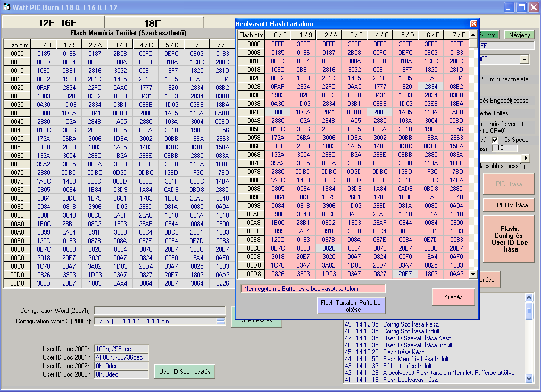Click User ID Loc 2001h value field

(x=121, y=357)
